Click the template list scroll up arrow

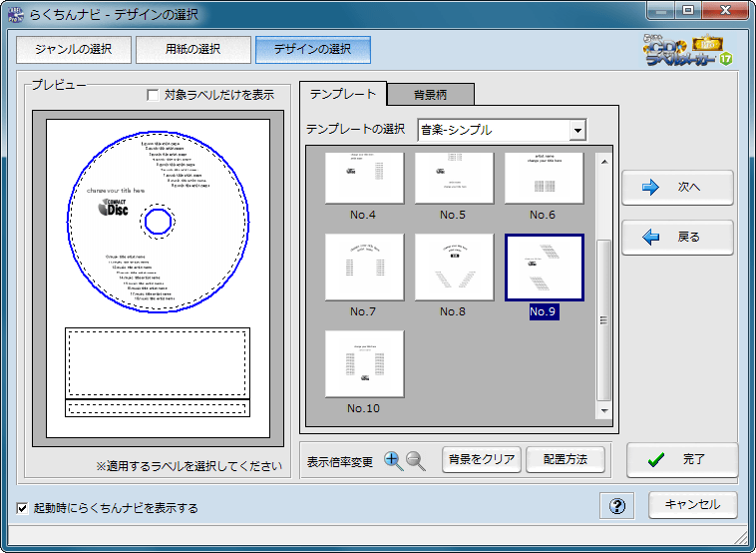click(604, 162)
